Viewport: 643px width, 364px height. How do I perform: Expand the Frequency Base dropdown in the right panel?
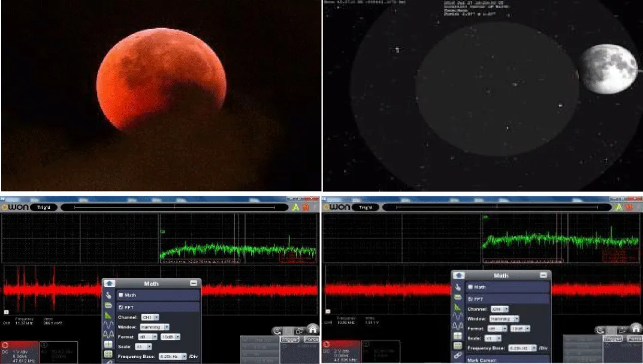click(x=524, y=347)
